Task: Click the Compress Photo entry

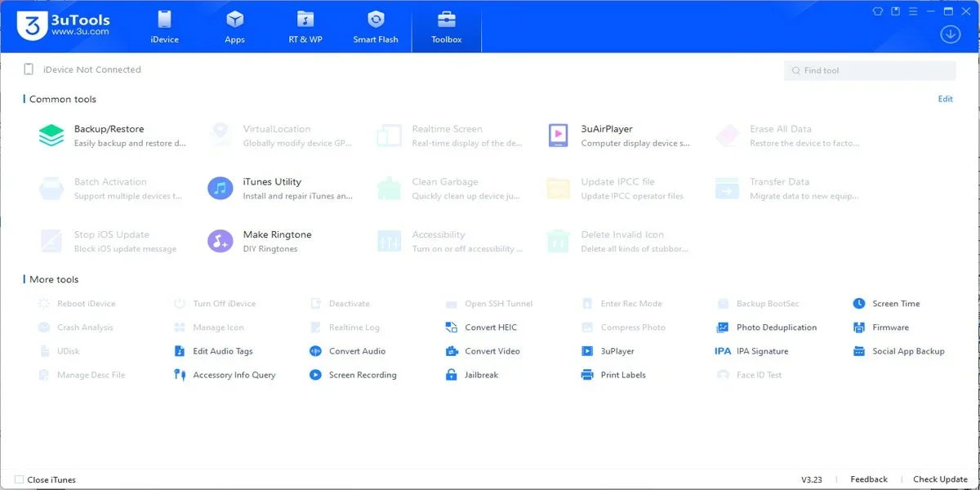Action: (x=623, y=327)
